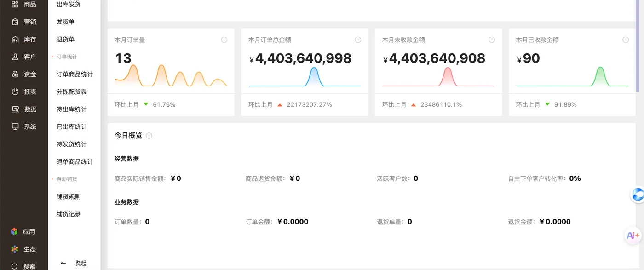Click the 商品退货金额 label
Viewport: 644px width, 270px height.
coord(265,178)
